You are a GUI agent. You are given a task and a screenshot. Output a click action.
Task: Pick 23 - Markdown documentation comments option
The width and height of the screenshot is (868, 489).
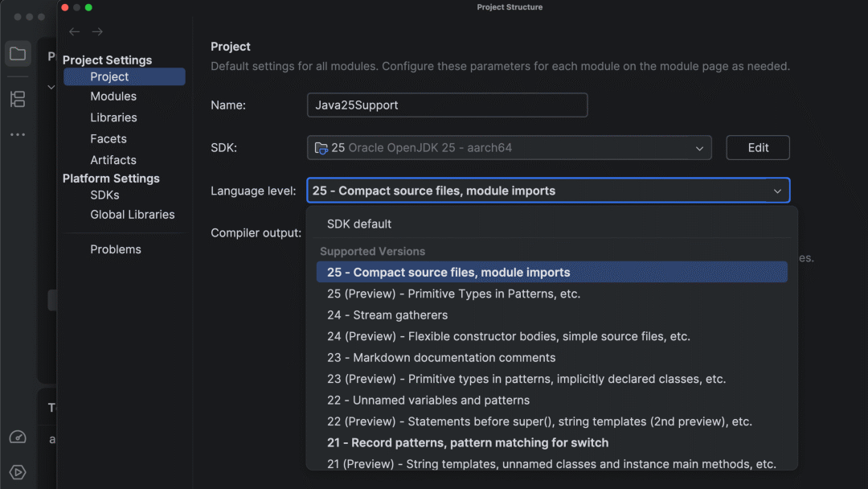441,357
